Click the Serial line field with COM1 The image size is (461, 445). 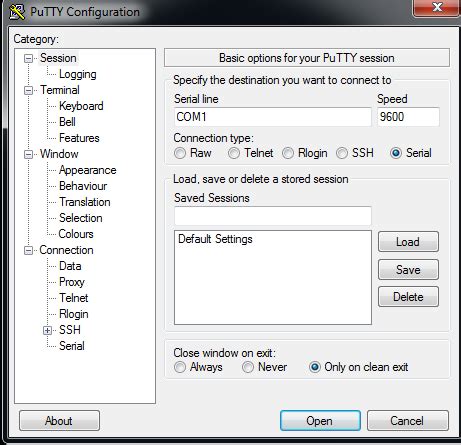(x=273, y=117)
